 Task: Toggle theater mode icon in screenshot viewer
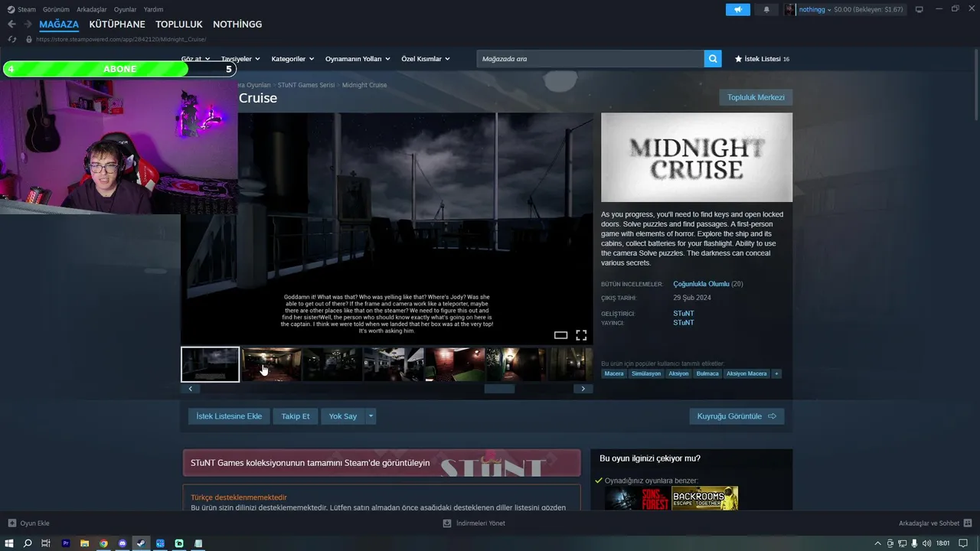(x=560, y=335)
